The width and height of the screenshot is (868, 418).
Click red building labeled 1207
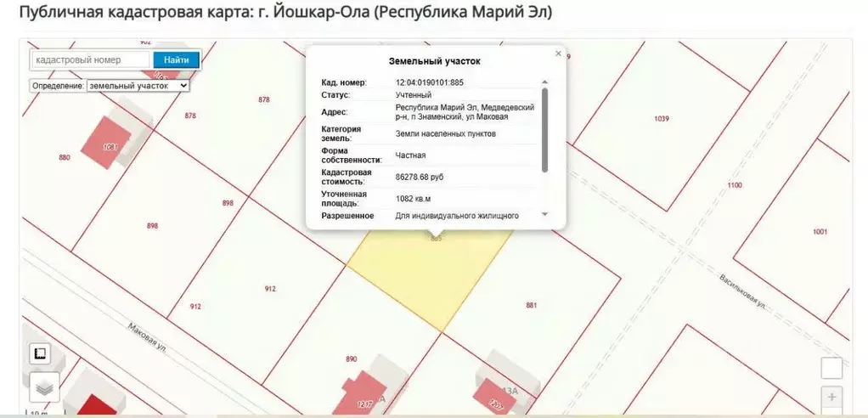(496, 397)
